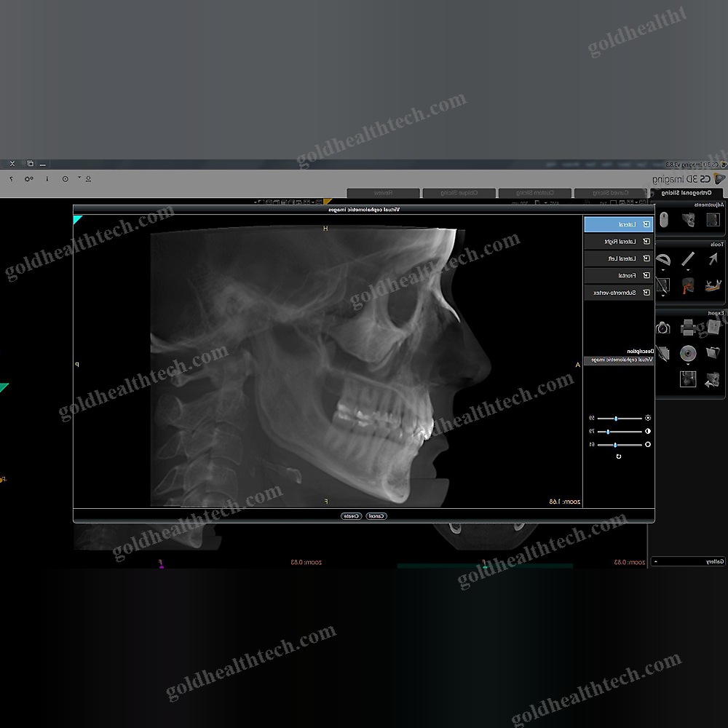Reset image settings with circular arrow icon
The image size is (728, 728).
[x=618, y=456]
